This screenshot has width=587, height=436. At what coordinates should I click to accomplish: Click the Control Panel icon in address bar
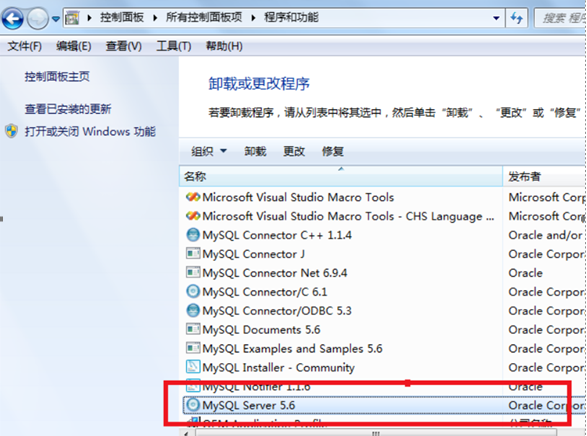tap(72, 18)
